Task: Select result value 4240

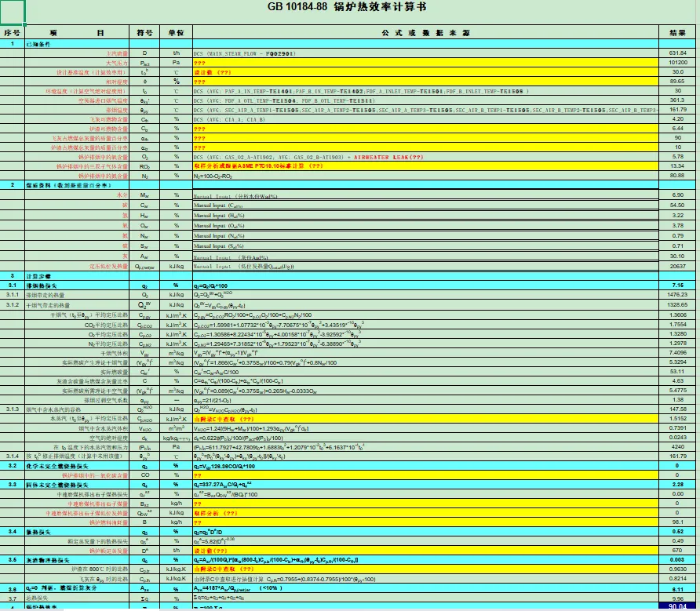Action: coord(677,446)
